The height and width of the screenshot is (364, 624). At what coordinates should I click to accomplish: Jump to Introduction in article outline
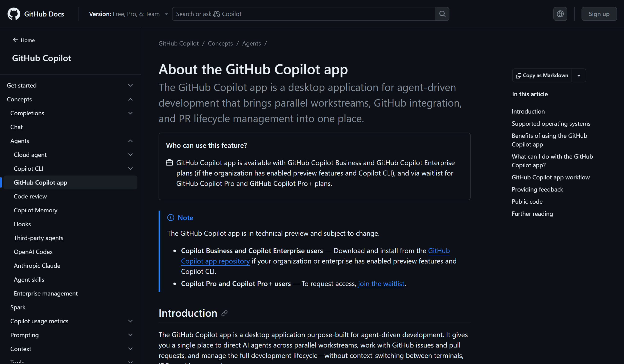(x=528, y=111)
